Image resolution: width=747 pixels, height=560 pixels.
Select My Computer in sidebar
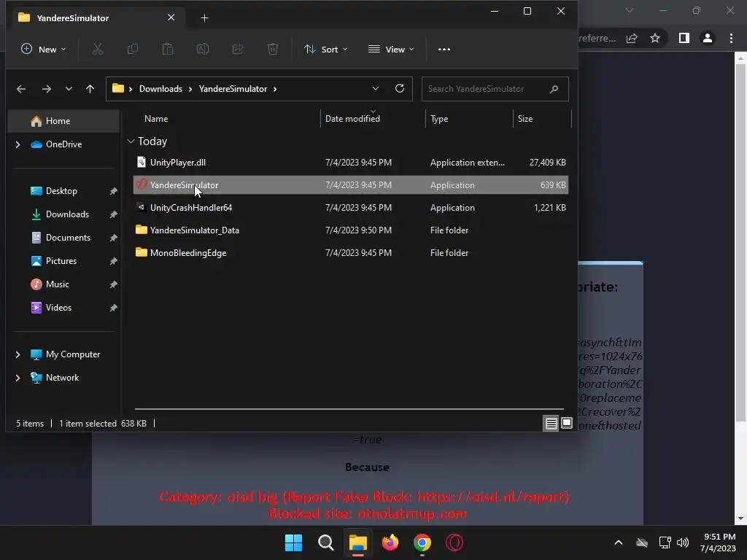pos(73,354)
